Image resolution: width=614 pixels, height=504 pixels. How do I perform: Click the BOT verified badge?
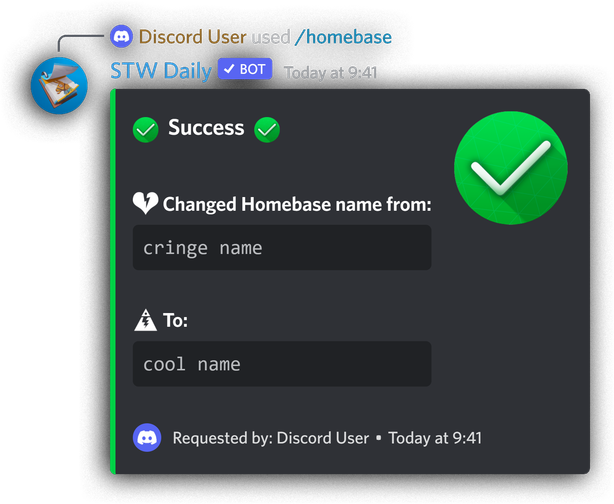click(x=245, y=69)
